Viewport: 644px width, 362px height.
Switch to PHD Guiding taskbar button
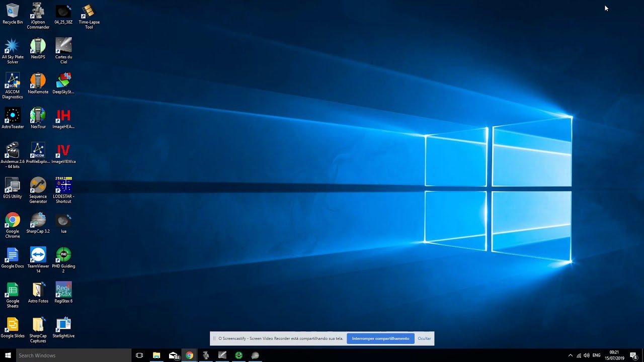pyautogui.click(x=239, y=355)
